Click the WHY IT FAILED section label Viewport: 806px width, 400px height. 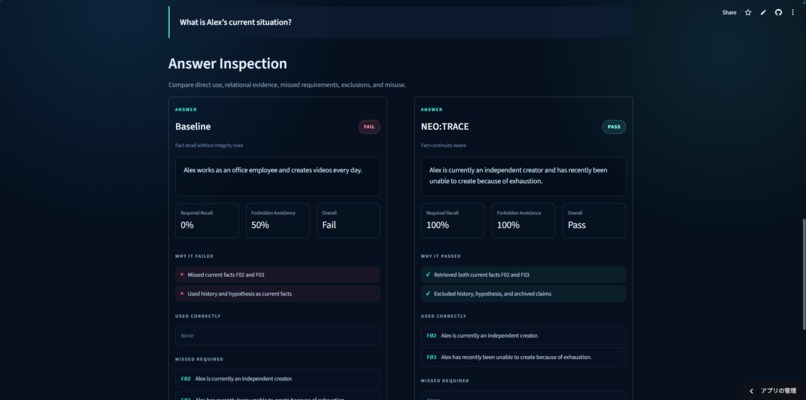point(194,256)
